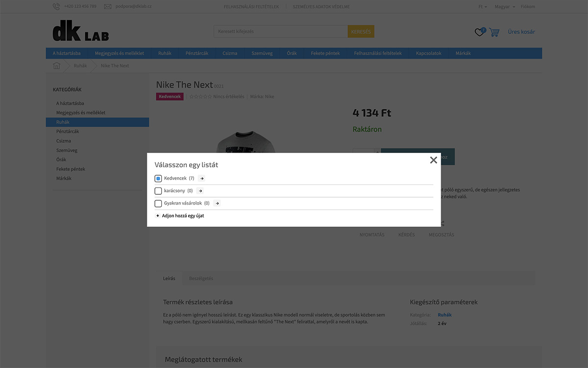Open the Fiókom account link
Screen dimensions: 588x368
[x=528, y=7]
